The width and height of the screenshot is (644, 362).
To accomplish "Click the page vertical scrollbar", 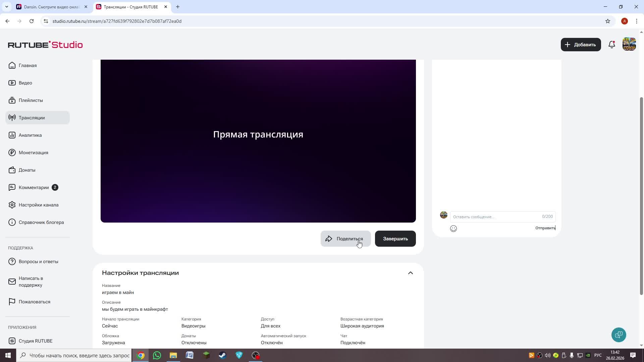I will [641, 196].
